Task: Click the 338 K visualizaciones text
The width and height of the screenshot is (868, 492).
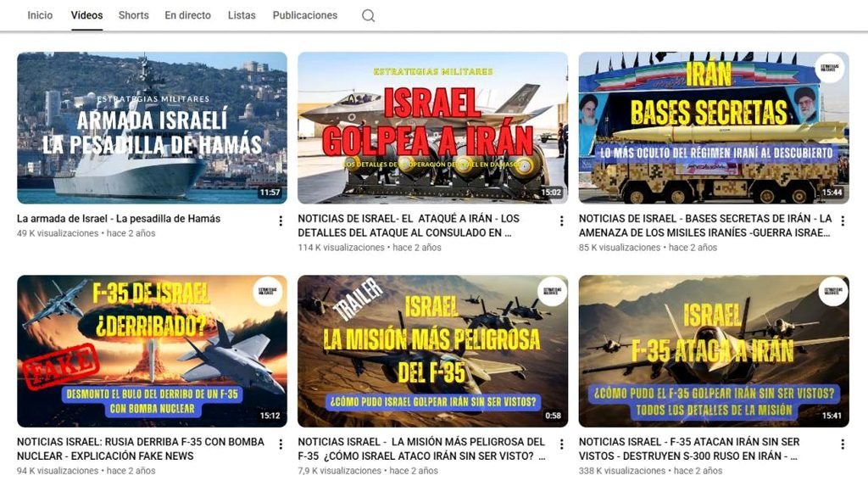Action: click(622, 471)
